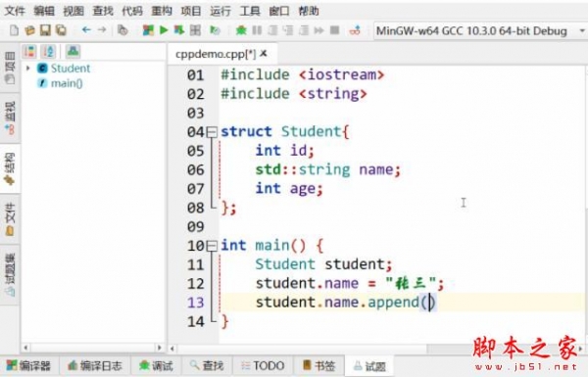
Task: Open the 书签 bottom panel tab
Action: click(318, 366)
